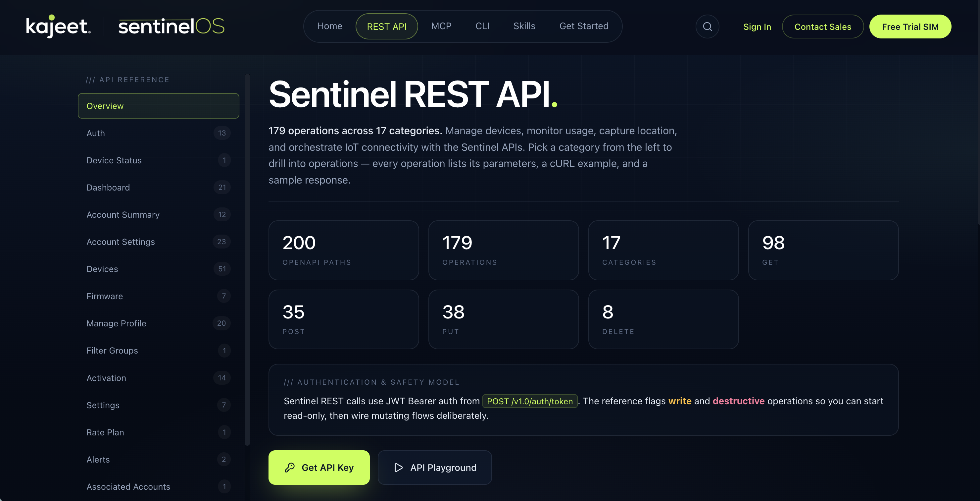Click the 8 DELETE card
The image size is (980, 501).
(663, 319)
